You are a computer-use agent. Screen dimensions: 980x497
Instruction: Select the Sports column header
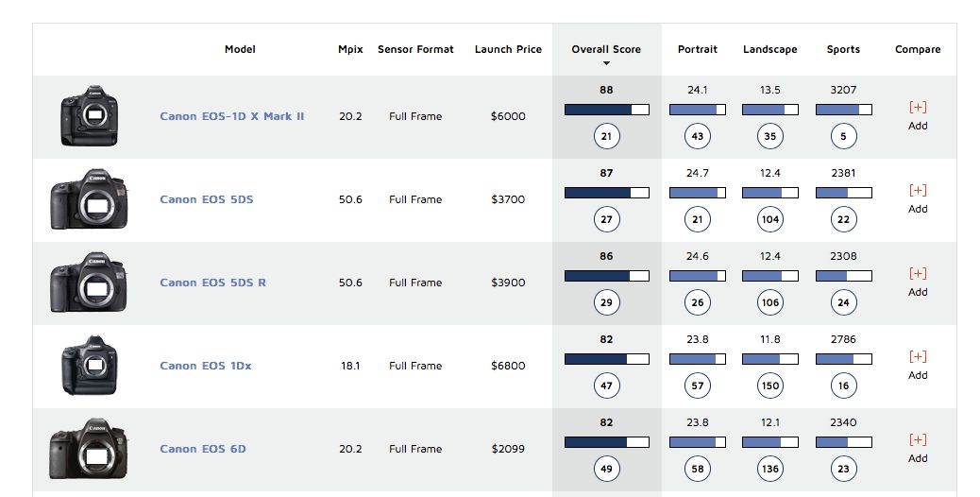pos(843,49)
